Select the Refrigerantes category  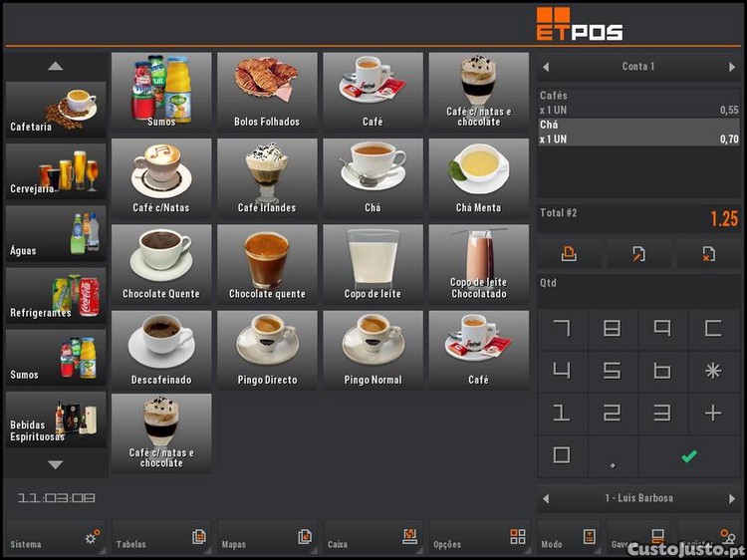pos(56,295)
